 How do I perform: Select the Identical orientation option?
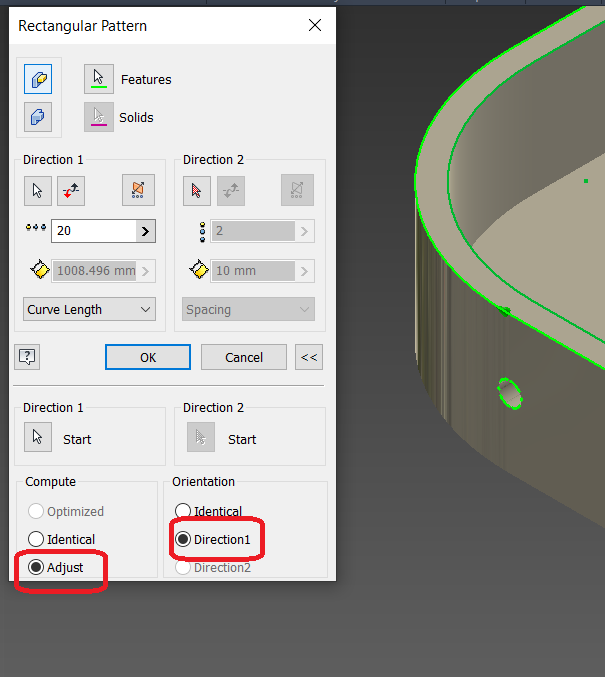(x=209, y=511)
